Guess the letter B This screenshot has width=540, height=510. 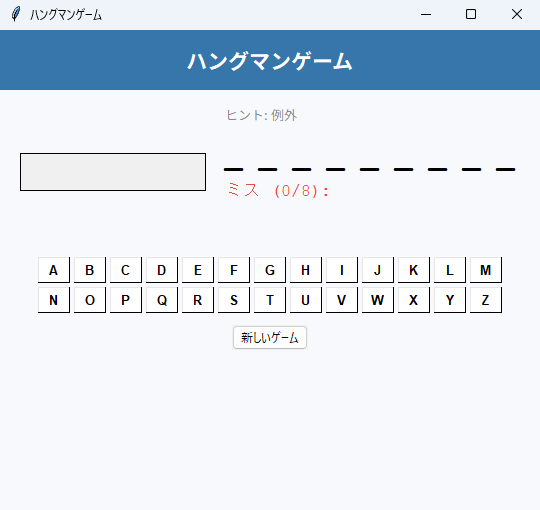click(90, 270)
